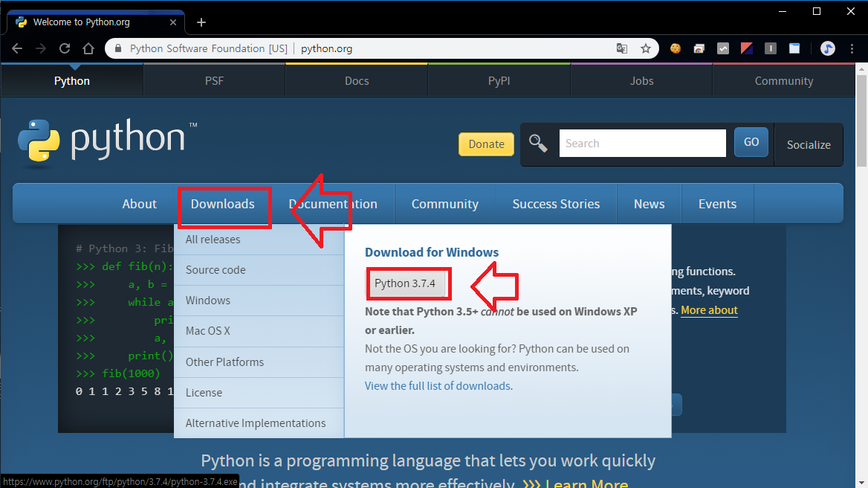
Task: Choose License from Downloads menu
Action: (x=259, y=393)
